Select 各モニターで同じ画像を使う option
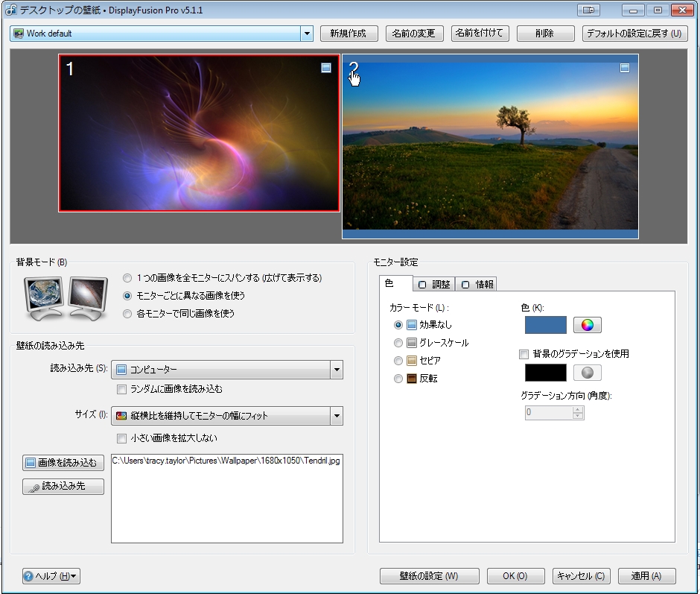The width and height of the screenshot is (700, 594). (127, 314)
